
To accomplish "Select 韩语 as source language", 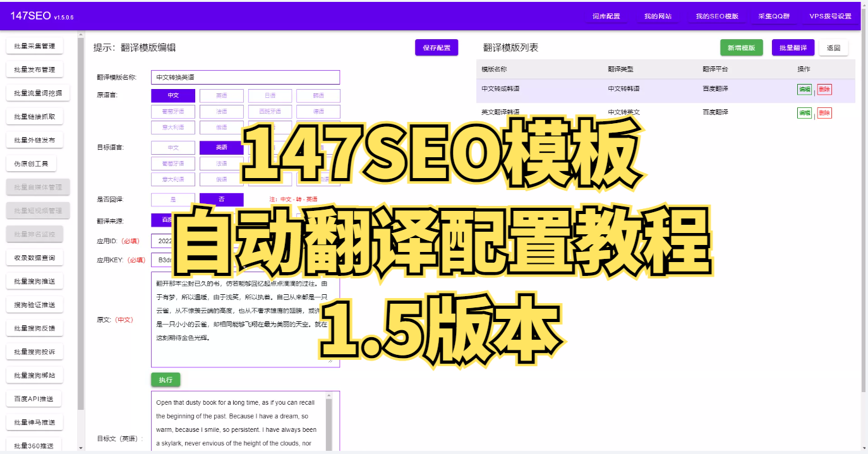I will click(318, 95).
